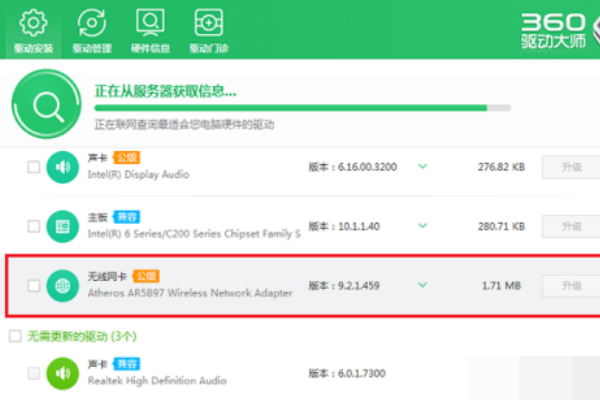Click the 正在联网查询 status subtitle text

coord(184,124)
